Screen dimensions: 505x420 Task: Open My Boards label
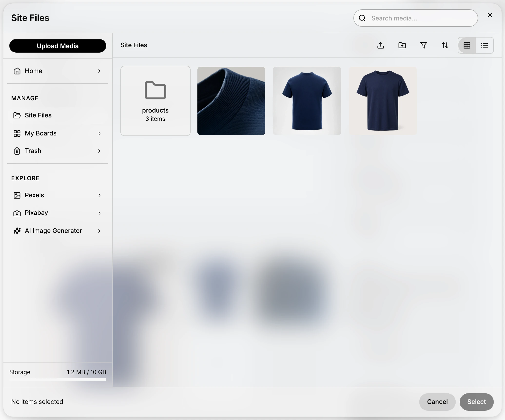tap(41, 133)
